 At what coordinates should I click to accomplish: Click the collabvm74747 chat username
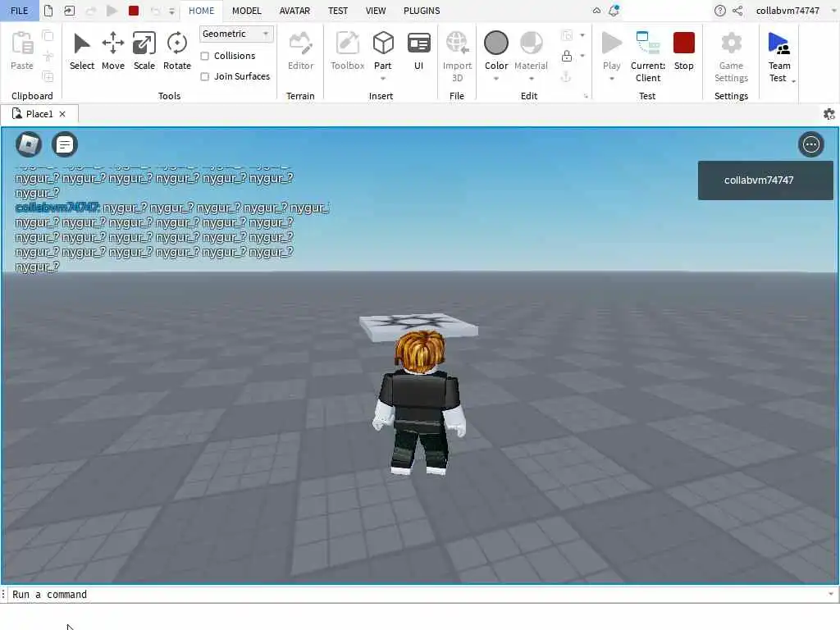(57, 208)
